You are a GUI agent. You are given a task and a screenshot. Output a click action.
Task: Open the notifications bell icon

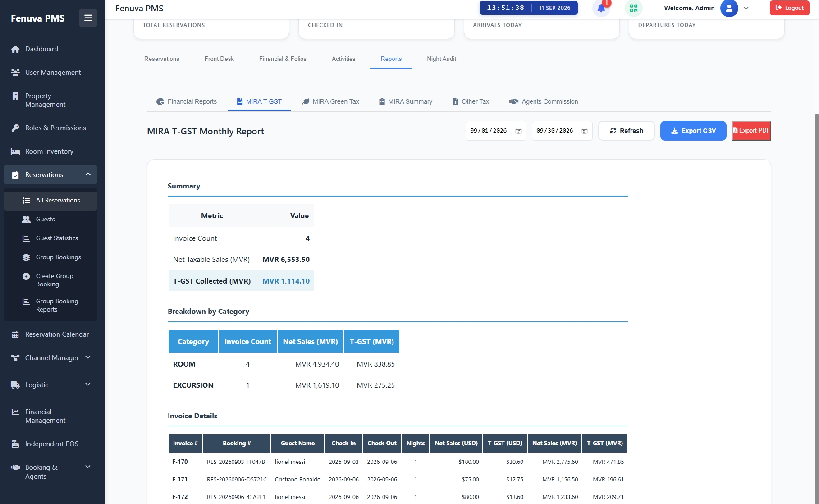coord(601,8)
